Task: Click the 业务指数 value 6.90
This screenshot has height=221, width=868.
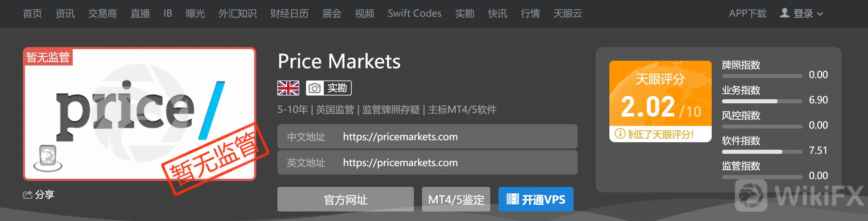Action: pos(818,100)
